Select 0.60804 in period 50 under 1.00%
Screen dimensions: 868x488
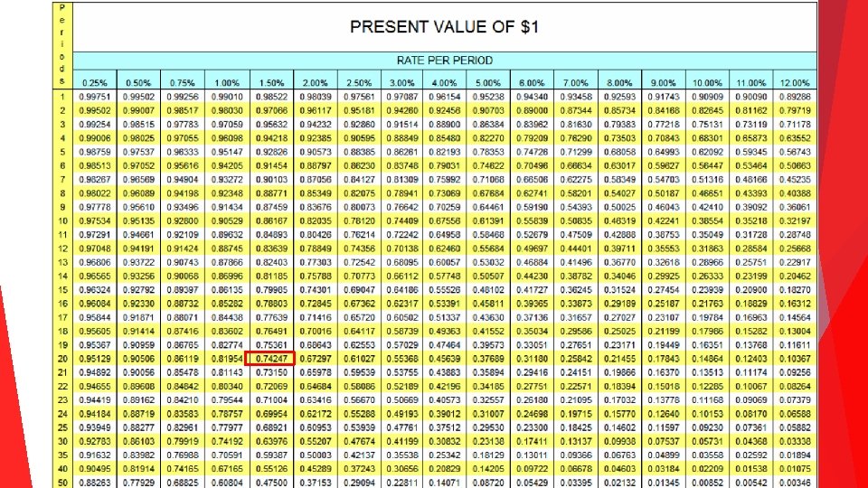click(226, 483)
